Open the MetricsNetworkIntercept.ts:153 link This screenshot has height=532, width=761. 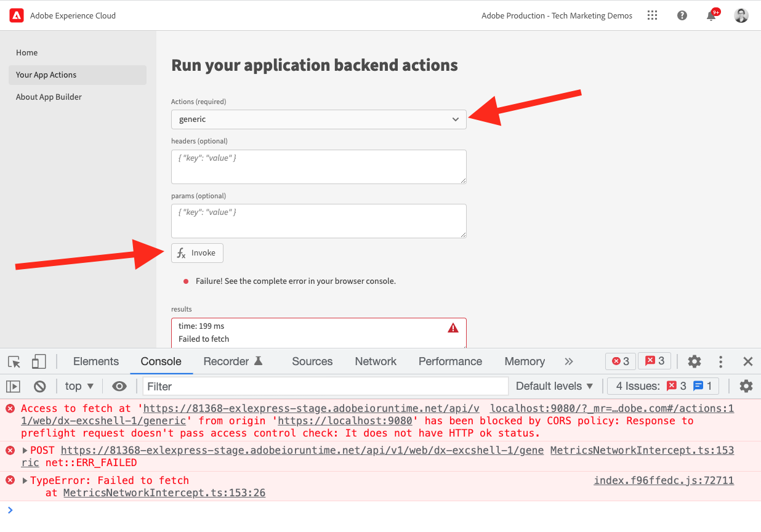[642, 450]
